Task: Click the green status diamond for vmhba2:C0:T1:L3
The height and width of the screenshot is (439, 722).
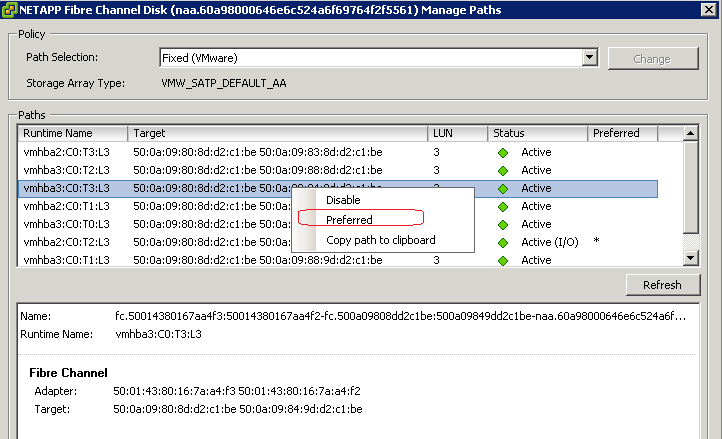Action: tap(503, 207)
